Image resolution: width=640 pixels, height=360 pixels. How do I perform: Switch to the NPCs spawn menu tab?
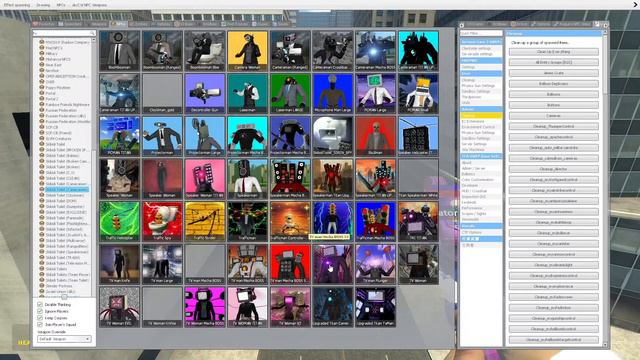point(119,24)
